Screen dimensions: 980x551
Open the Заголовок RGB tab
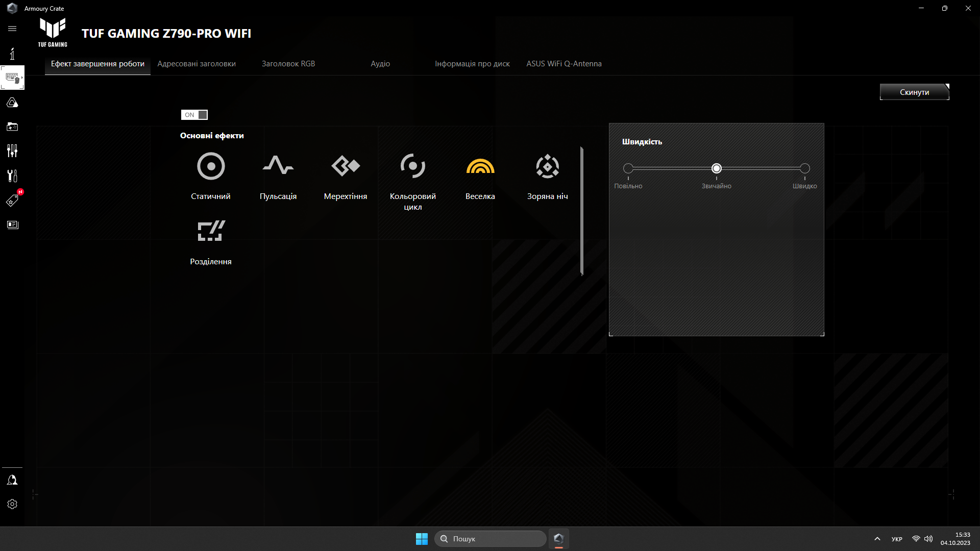[288, 64]
